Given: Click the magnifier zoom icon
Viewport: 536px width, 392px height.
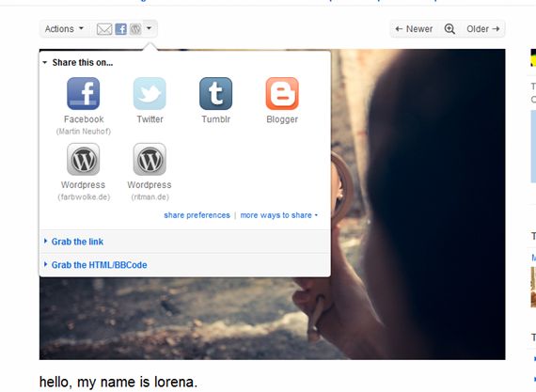Looking at the screenshot, I should (x=449, y=29).
